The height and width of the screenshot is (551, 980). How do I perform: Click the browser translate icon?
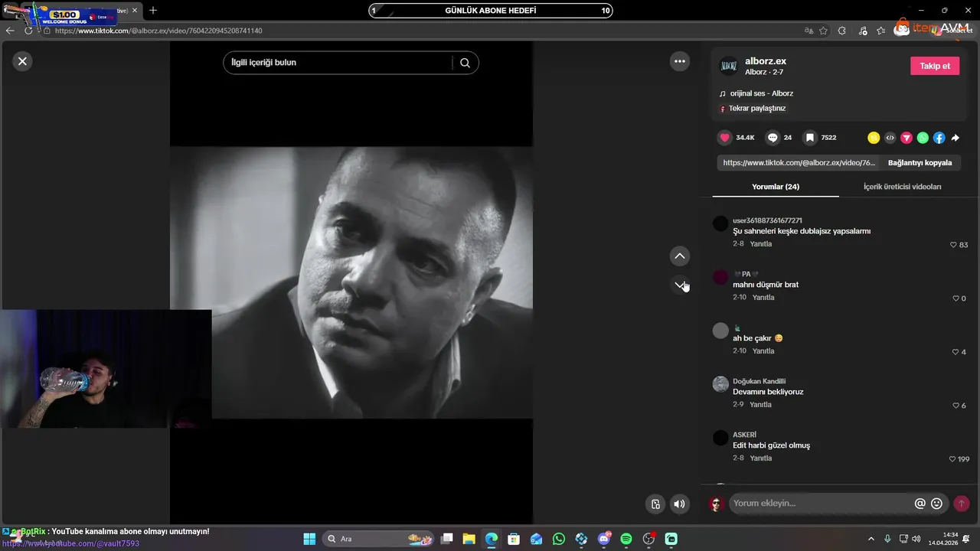808,31
